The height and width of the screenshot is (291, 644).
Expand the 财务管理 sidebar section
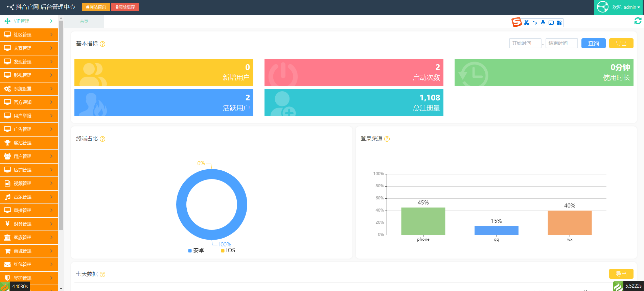point(29,224)
